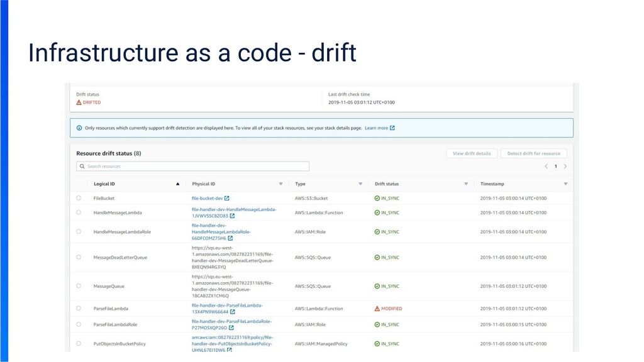Go to previous page chevron

tap(547, 166)
